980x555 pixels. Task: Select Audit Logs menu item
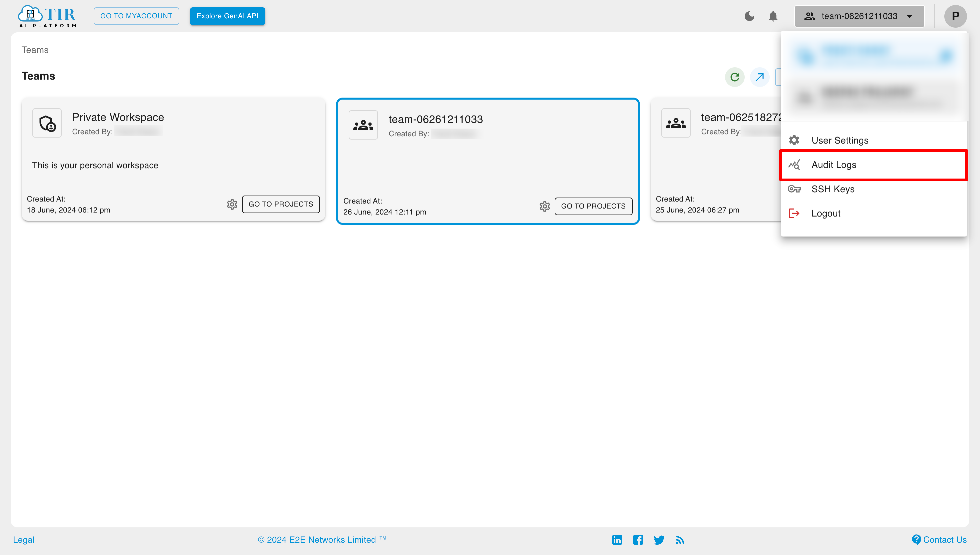pyautogui.click(x=874, y=165)
